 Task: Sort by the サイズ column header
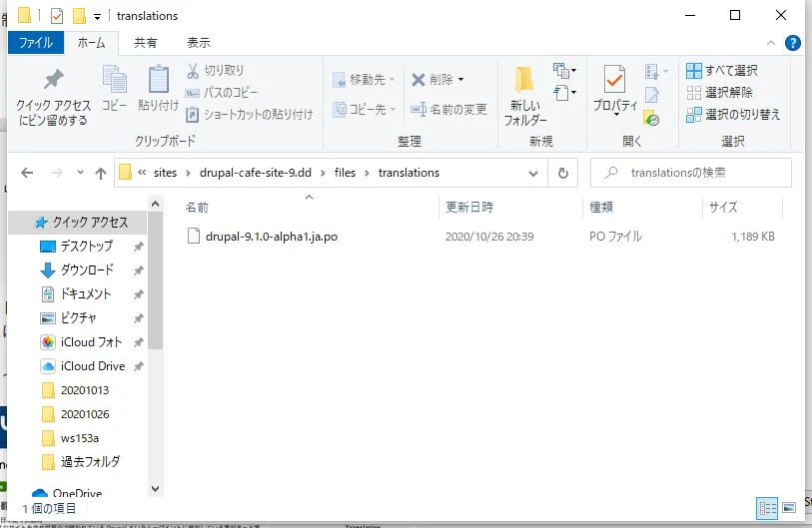point(743,208)
